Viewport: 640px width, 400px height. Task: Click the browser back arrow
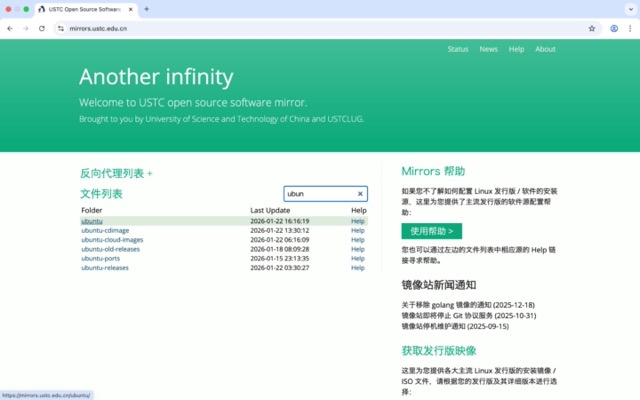click(10, 29)
